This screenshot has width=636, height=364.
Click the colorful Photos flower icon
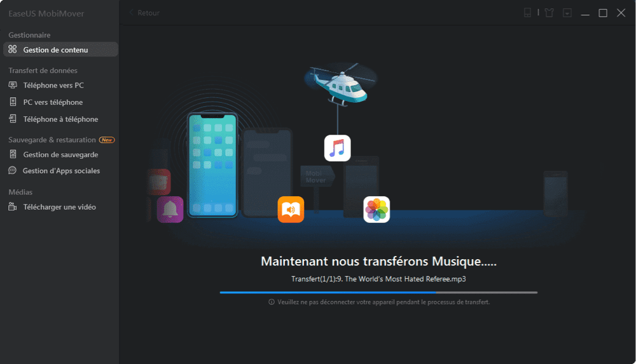[377, 210]
